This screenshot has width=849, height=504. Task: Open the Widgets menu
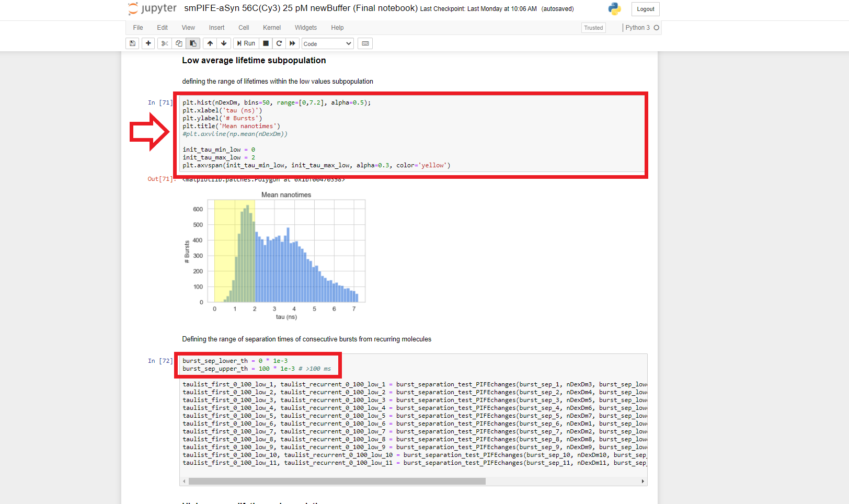[305, 28]
